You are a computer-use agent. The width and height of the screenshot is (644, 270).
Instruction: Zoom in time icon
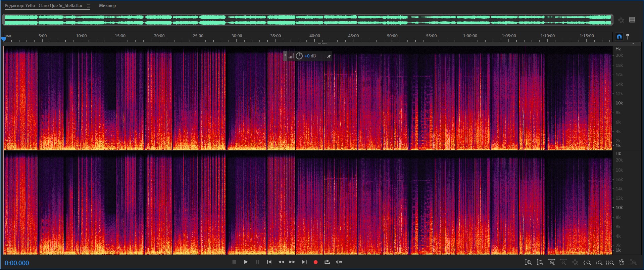[x=552, y=263]
